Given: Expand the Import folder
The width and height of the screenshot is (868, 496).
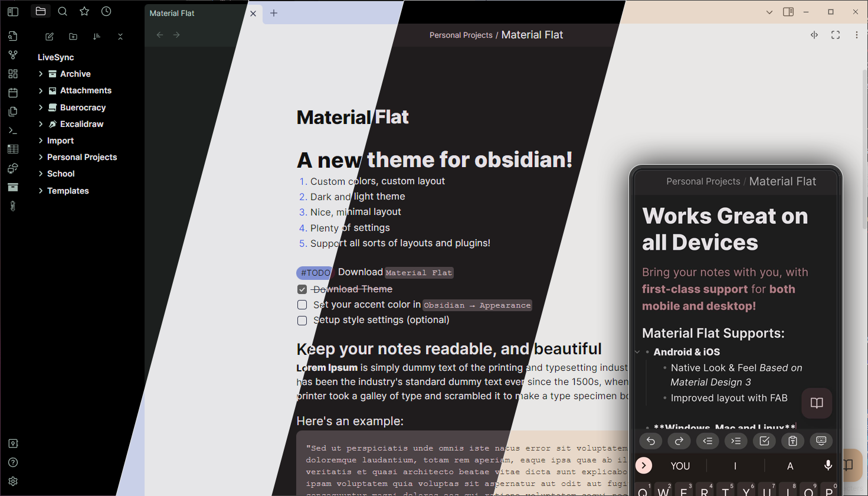Looking at the screenshot, I should 41,141.
